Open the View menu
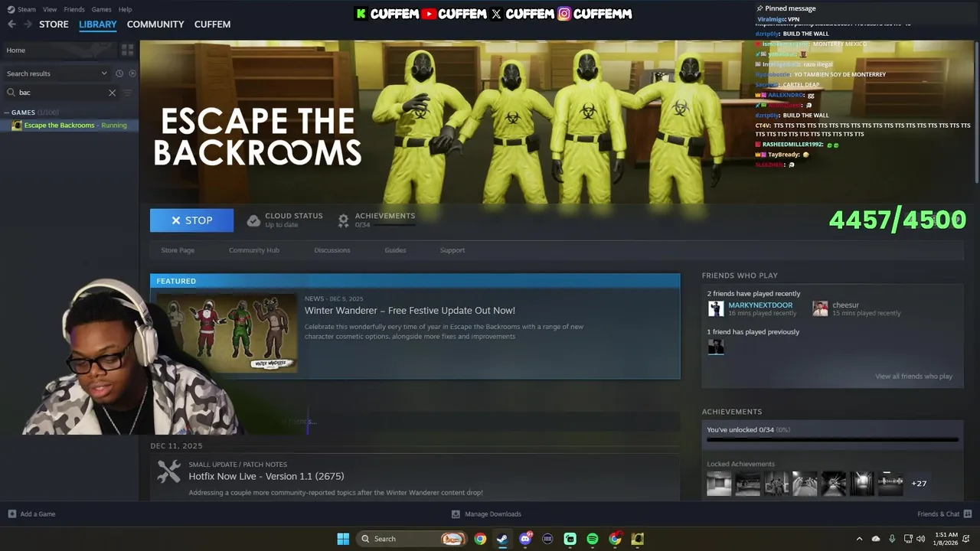 (50, 9)
